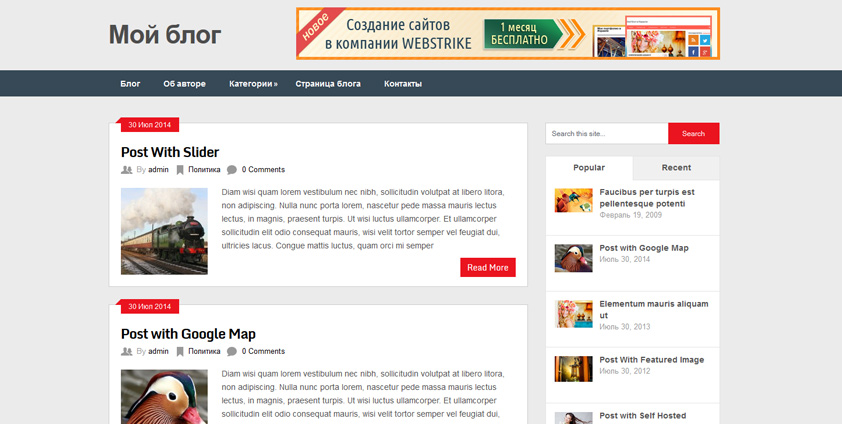Click bookmark category icon under Post With Slider
This screenshot has width=842, height=424.
(180, 170)
